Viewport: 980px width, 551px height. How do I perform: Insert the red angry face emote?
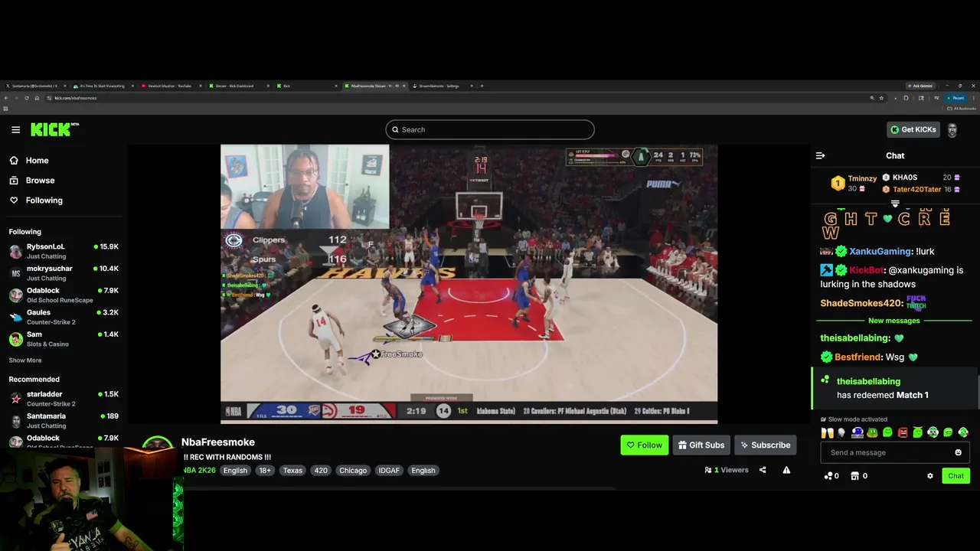(x=903, y=432)
